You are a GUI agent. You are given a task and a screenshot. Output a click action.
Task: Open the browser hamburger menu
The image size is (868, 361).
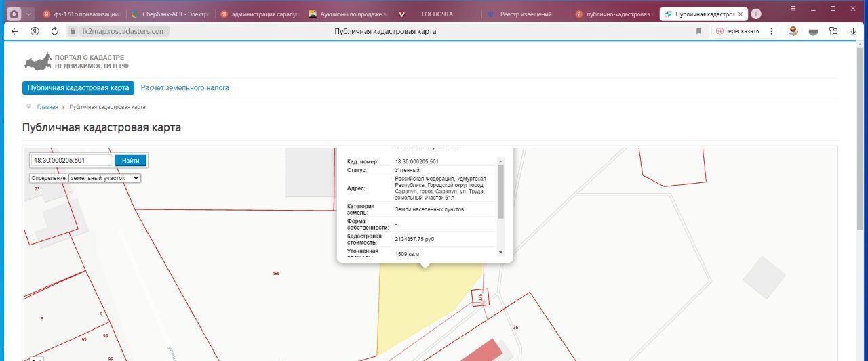[x=794, y=8]
